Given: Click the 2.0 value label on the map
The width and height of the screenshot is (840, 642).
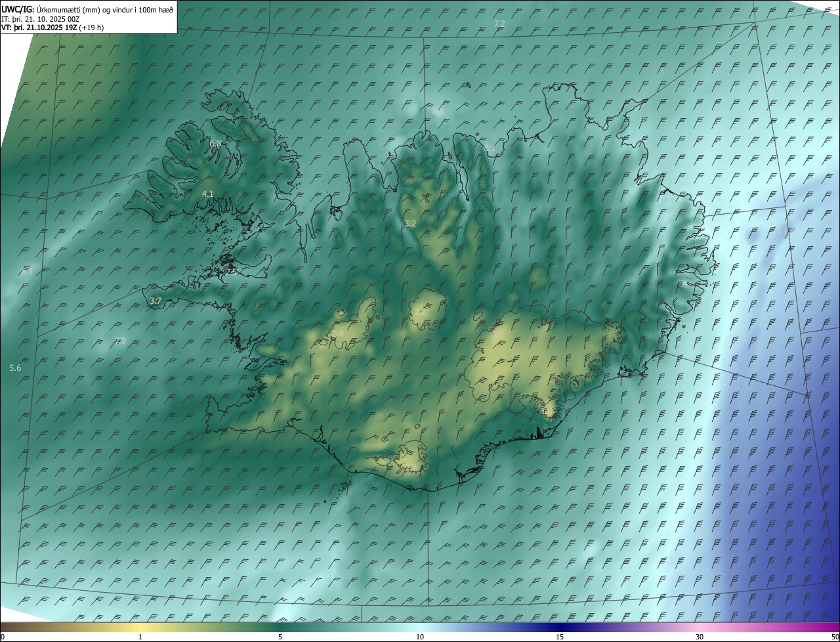Looking at the screenshot, I should click(x=497, y=335).
